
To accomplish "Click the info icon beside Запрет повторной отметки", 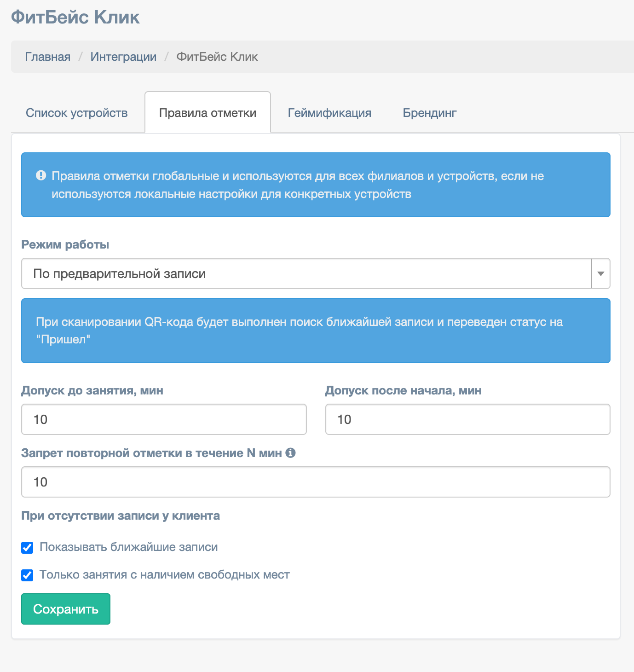I will (290, 453).
